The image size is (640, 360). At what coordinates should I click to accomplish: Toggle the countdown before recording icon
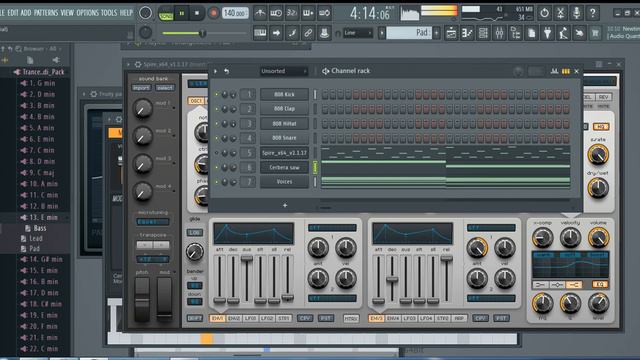coord(292,13)
